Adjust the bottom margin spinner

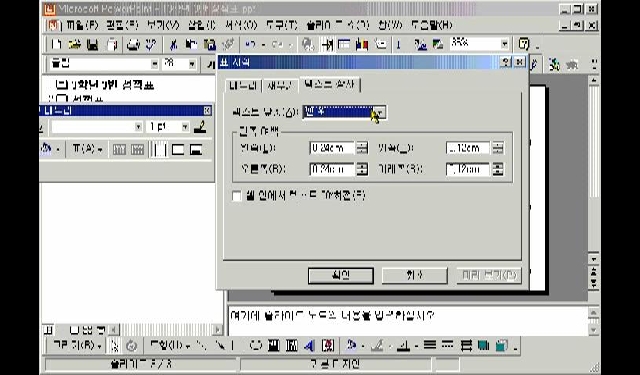(x=498, y=169)
